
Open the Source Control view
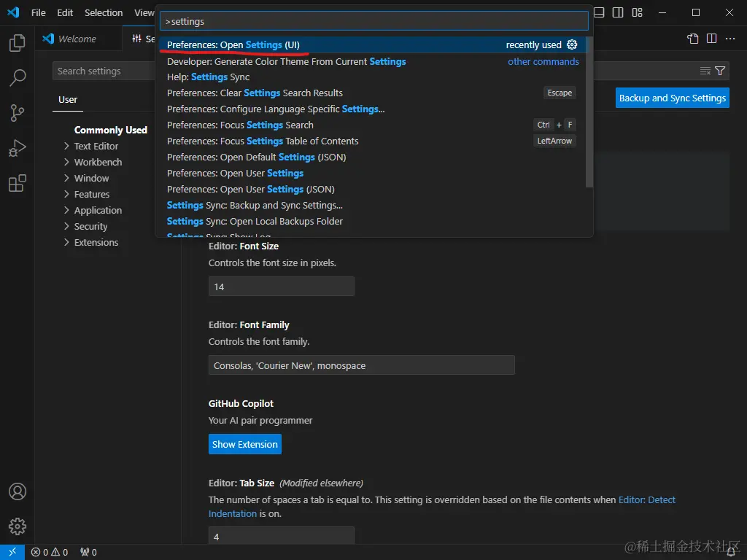18,113
